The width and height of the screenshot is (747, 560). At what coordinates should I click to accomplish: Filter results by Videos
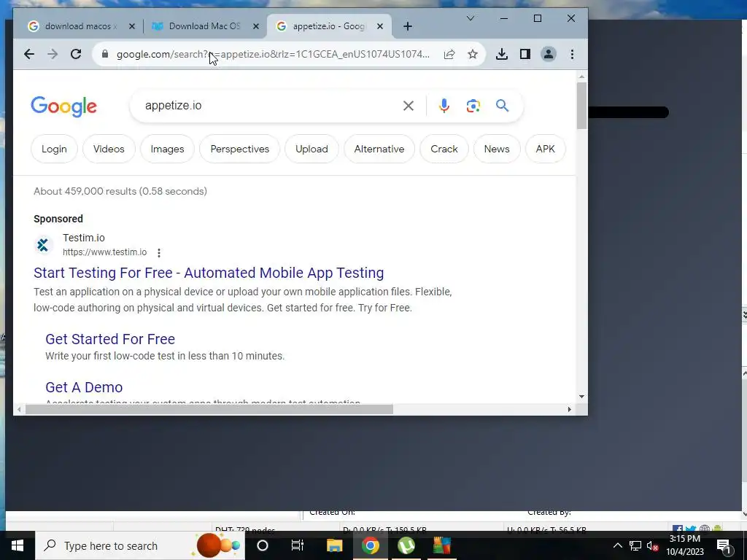(109, 149)
